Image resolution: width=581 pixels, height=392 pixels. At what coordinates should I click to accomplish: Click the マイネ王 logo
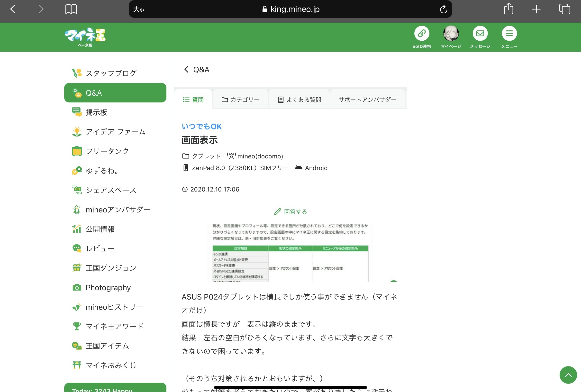point(85,37)
